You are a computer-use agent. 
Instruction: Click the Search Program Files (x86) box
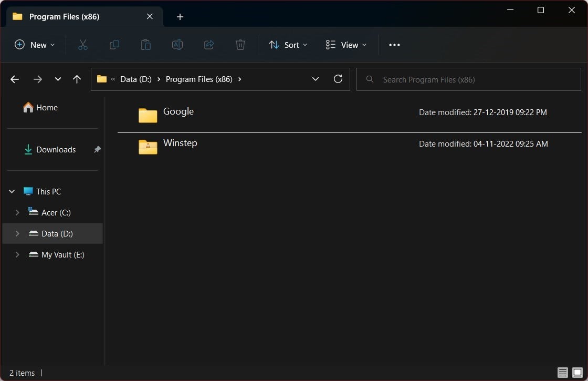[468, 79]
